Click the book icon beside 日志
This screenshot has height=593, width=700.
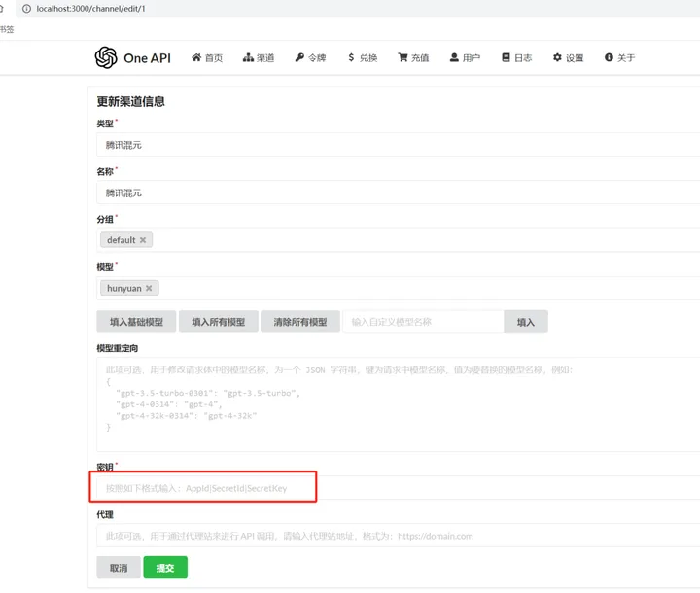[506, 57]
